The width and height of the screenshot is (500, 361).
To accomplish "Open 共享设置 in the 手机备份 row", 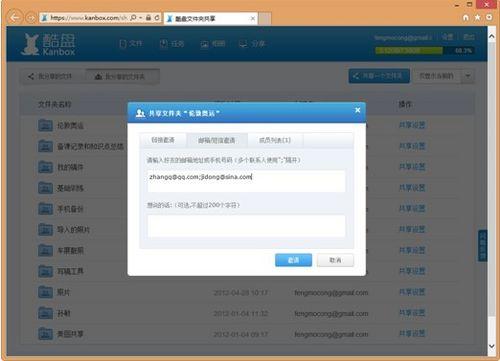I will [412, 209].
